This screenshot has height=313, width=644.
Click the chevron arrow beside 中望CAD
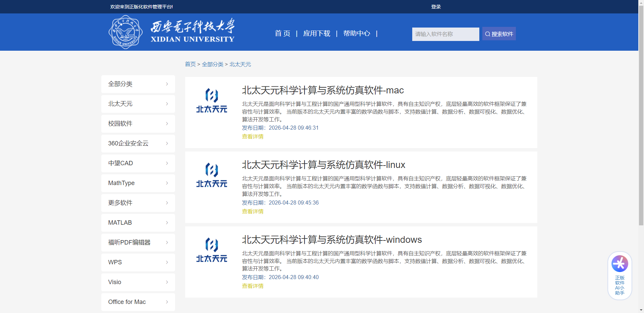pyautogui.click(x=167, y=163)
